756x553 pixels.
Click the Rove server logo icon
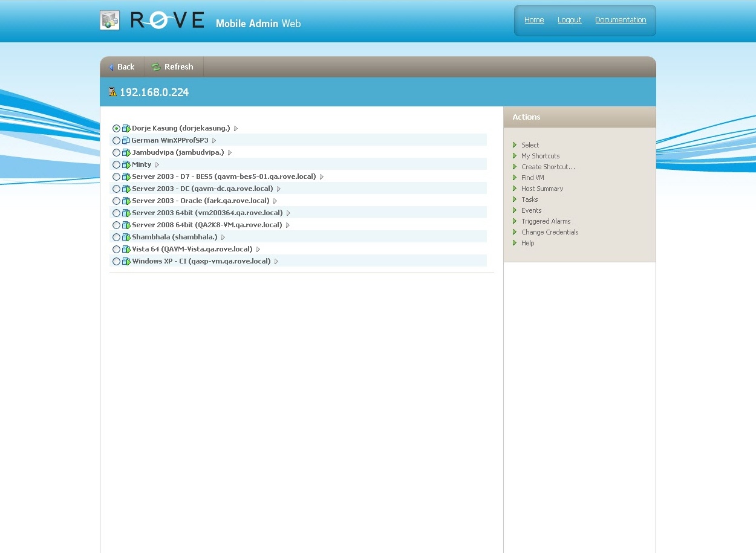coord(109,20)
